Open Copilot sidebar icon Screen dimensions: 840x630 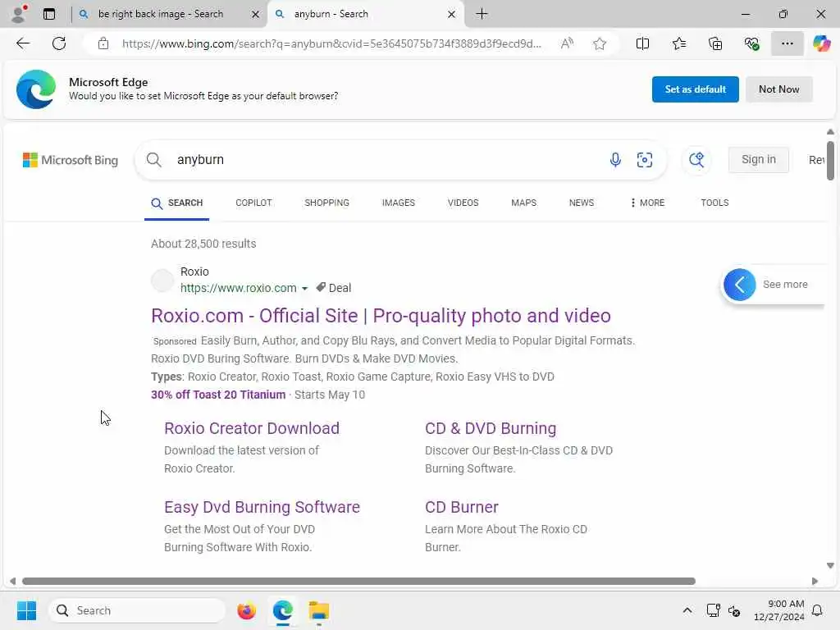point(821,43)
